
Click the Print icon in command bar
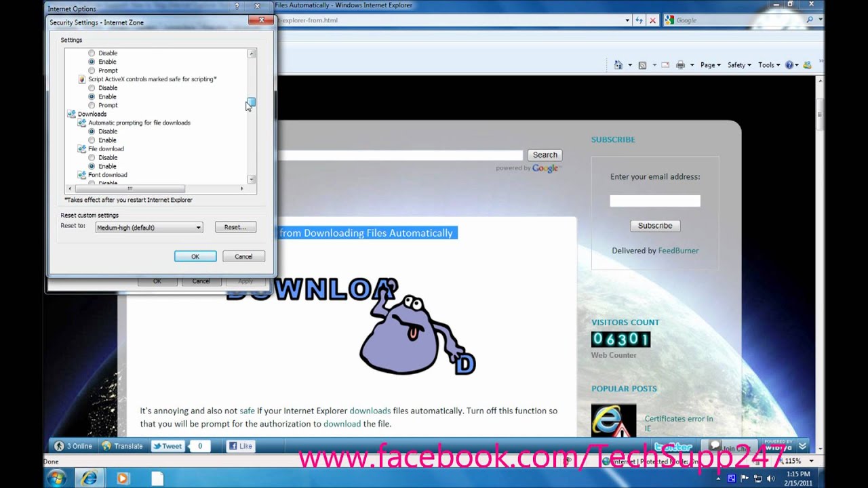(x=680, y=65)
